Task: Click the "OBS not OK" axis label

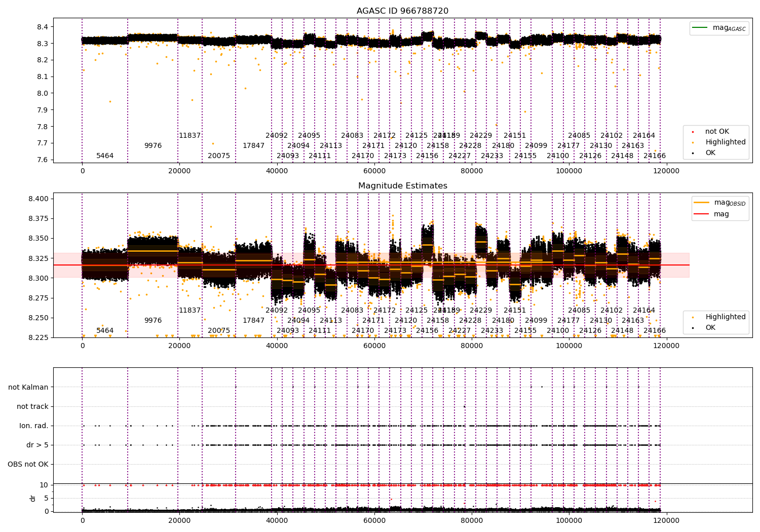Action: [x=28, y=464]
